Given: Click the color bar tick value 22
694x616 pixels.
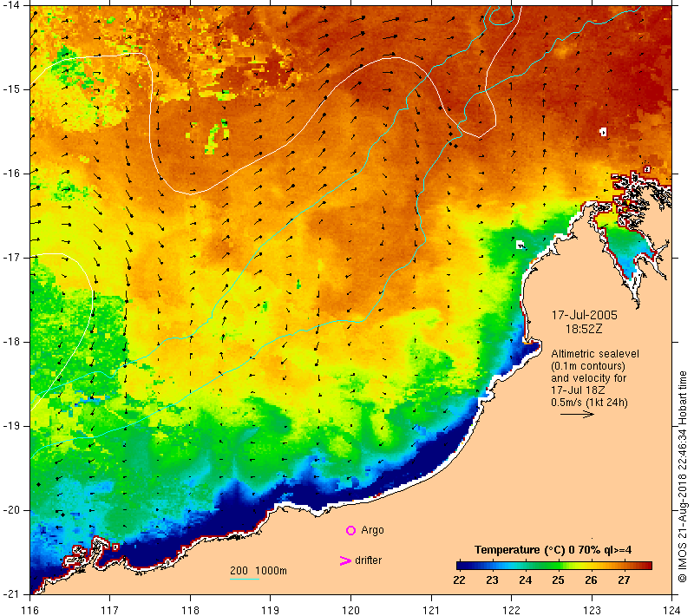Looking at the screenshot, I should pyautogui.click(x=459, y=580).
